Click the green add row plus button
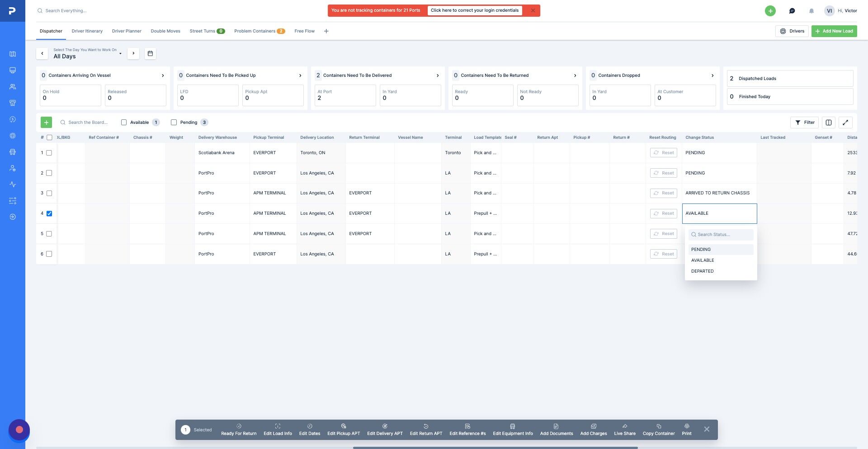 (x=46, y=123)
